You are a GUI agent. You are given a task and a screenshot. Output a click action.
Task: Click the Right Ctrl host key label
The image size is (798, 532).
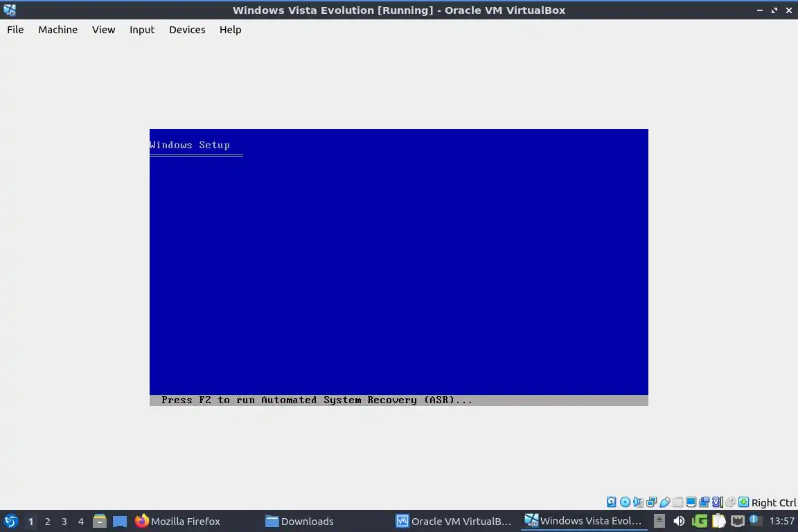[774, 503]
